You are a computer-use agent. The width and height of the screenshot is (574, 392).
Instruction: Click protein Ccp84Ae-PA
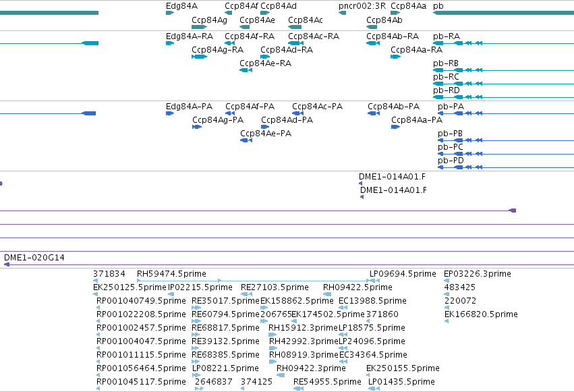[x=266, y=134]
